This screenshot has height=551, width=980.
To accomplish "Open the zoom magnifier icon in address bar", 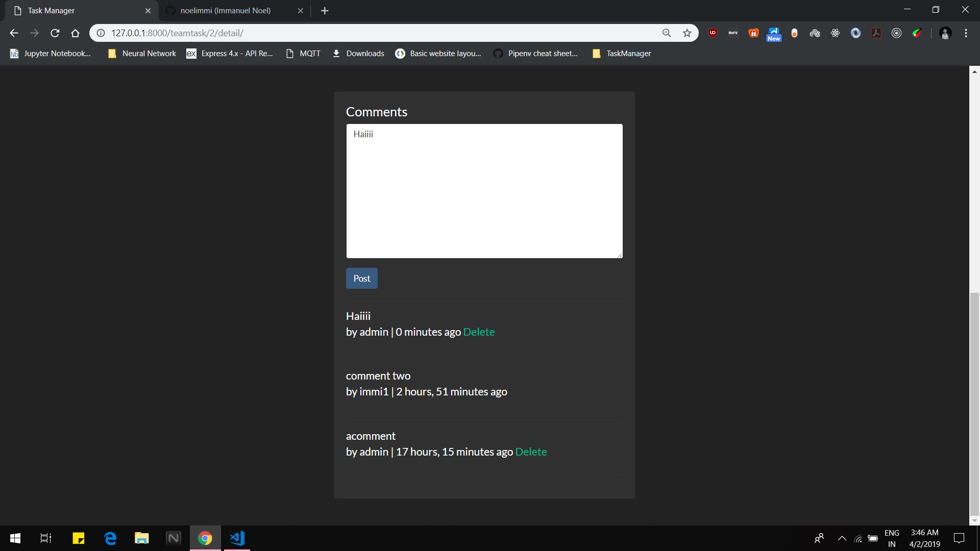I will (667, 33).
